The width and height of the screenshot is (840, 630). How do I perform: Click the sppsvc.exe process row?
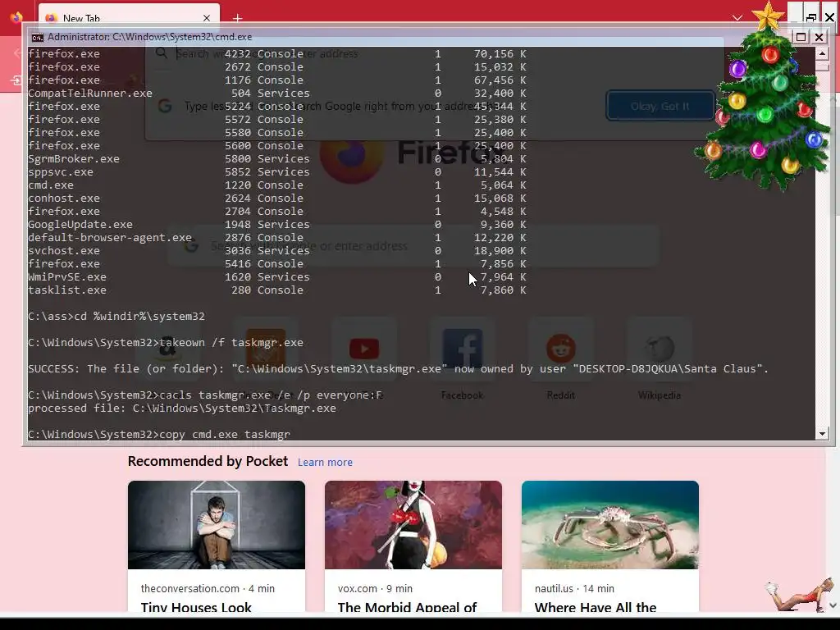[276, 172]
